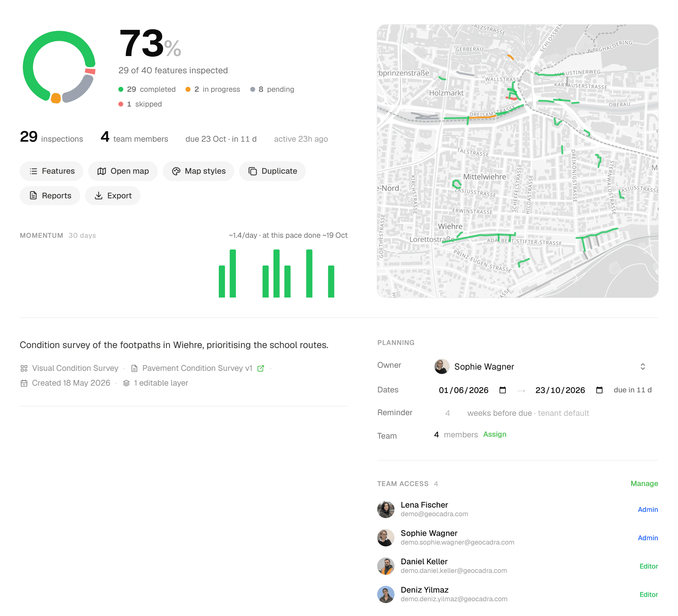Image resolution: width=678 pixels, height=616 pixels.
Task: Export the project data
Action: [113, 196]
